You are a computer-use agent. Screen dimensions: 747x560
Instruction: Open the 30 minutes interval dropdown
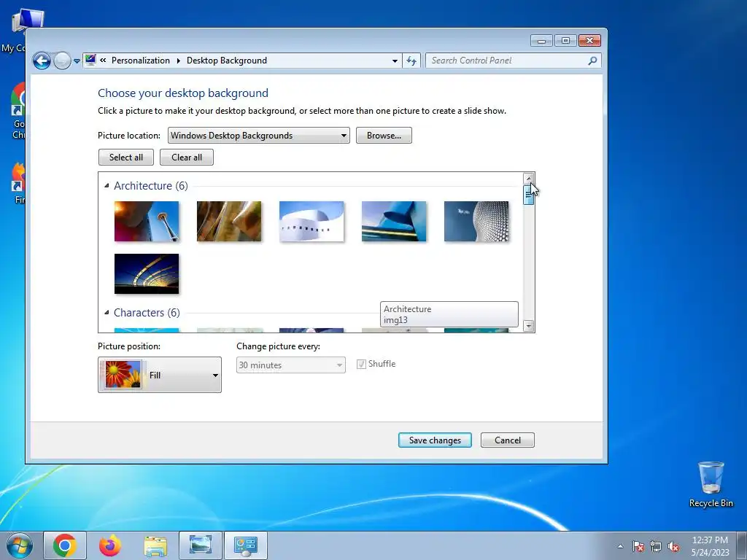pos(290,365)
